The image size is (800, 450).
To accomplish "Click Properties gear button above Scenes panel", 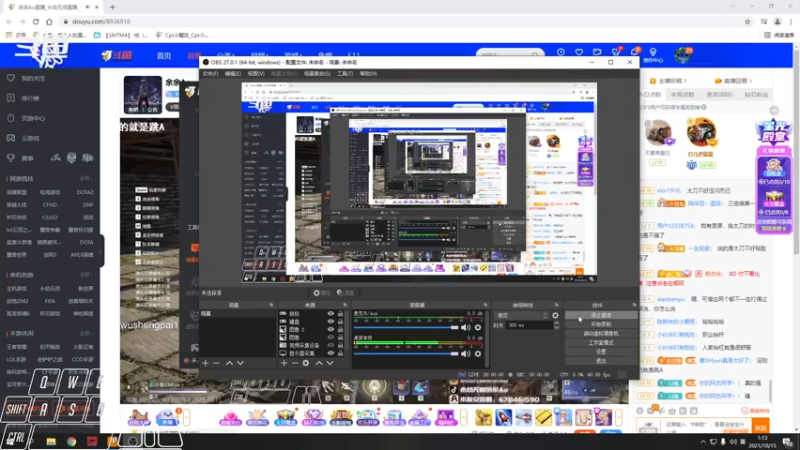I will pos(322,293).
